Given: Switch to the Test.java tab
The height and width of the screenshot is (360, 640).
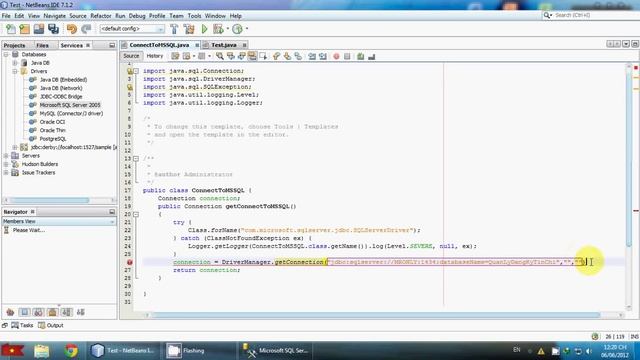Looking at the screenshot, I should 224,45.
